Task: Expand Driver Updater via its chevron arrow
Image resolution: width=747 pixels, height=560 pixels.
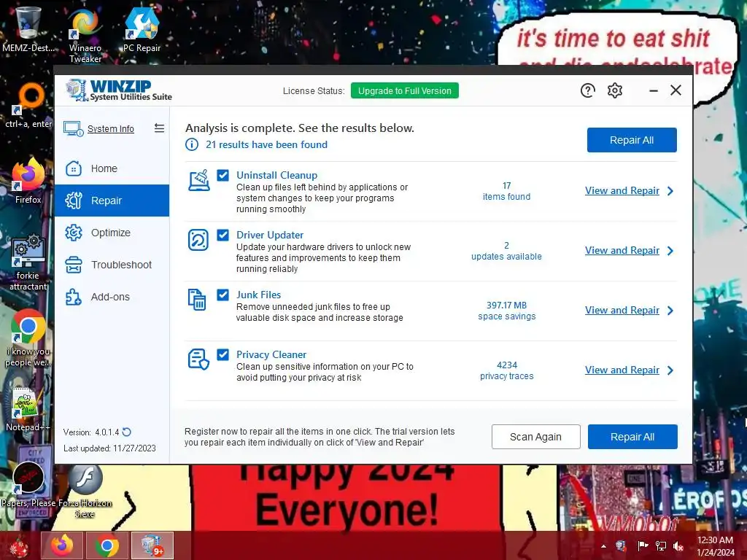Action: coord(670,251)
